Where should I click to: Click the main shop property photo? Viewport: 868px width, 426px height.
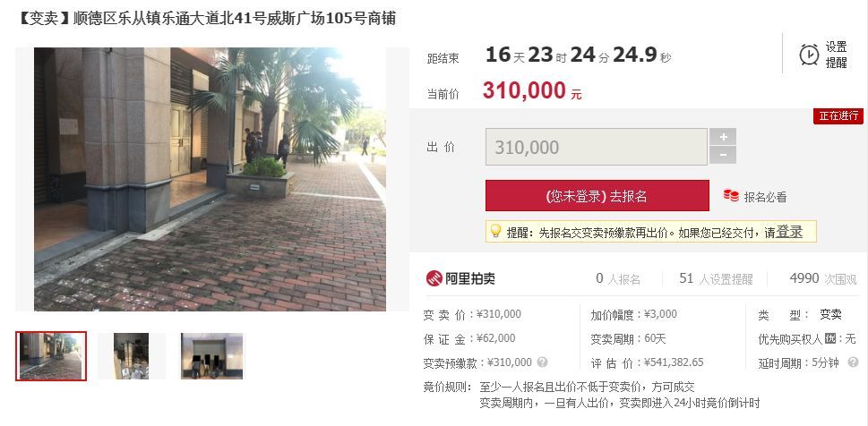[210, 179]
